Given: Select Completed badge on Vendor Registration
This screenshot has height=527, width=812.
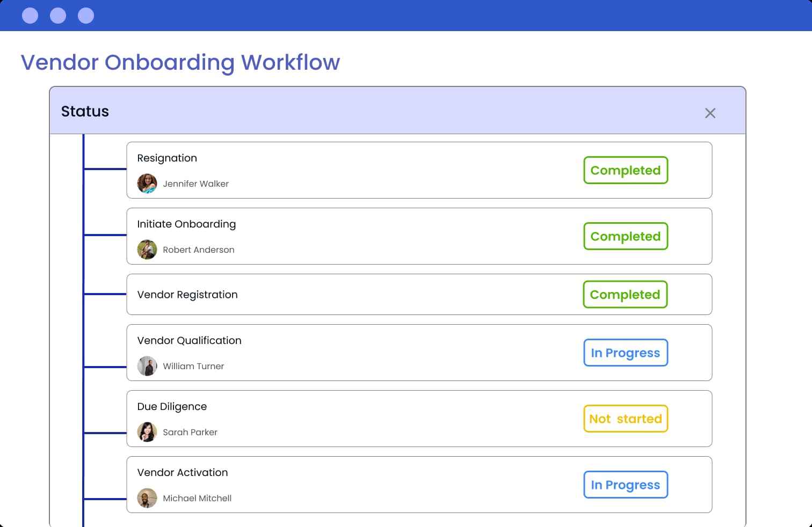Looking at the screenshot, I should click(625, 295).
